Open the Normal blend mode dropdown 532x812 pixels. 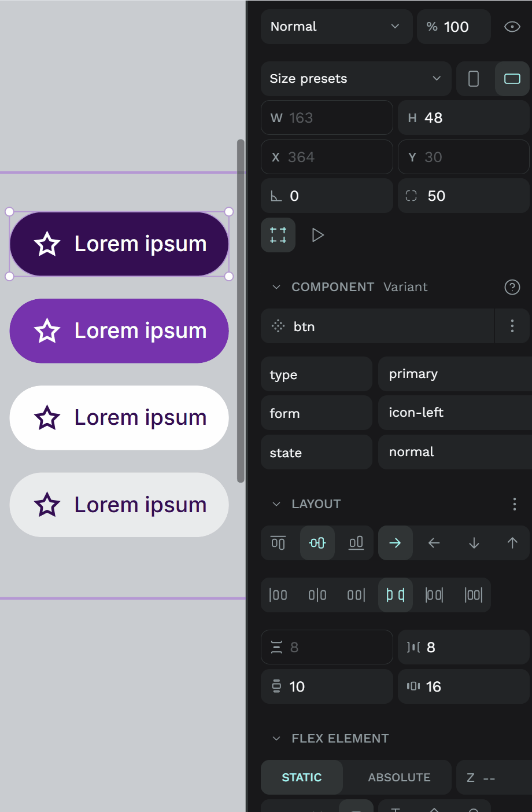pyautogui.click(x=337, y=27)
